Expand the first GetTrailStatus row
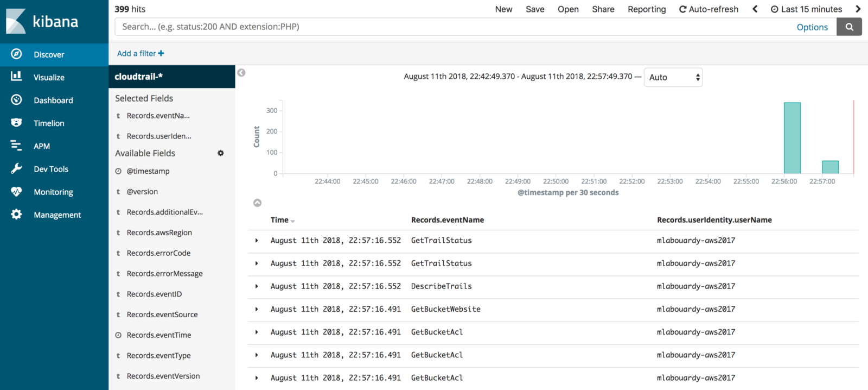Screen dimensions: 868x390 [x=257, y=241]
